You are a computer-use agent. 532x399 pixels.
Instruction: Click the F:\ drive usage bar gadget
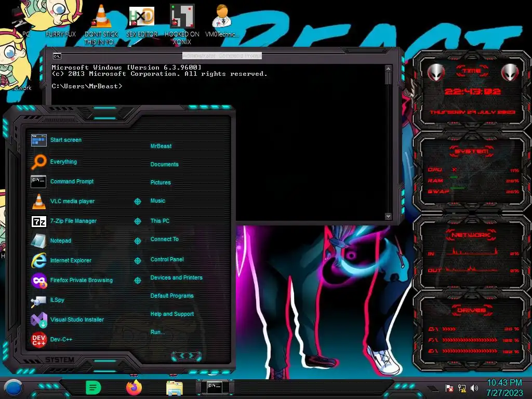[474, 340]
